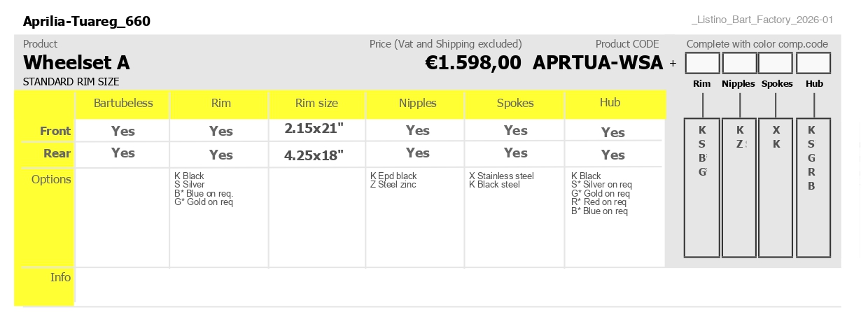Screen dimensions: 868x331
Task: Select the X Stainless steel spokes option
Action: click(x=501, y=176)
